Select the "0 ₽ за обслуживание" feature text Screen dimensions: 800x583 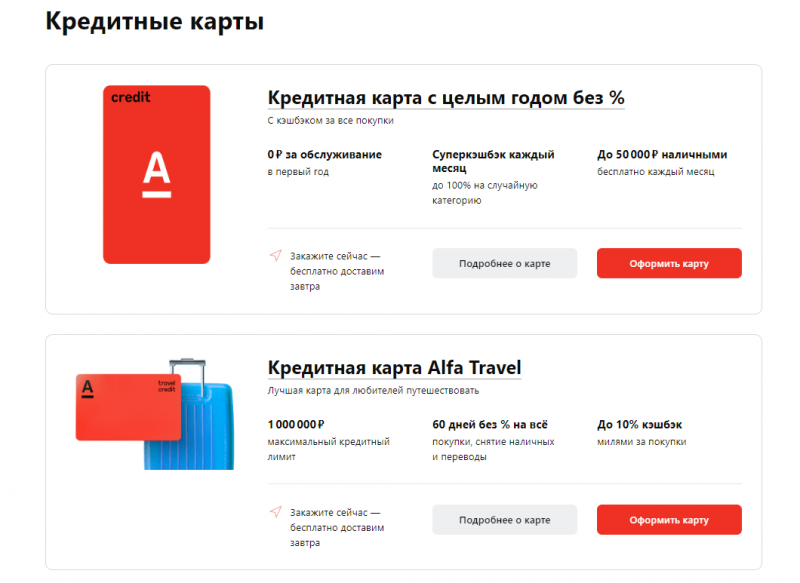tap(324, 155)
